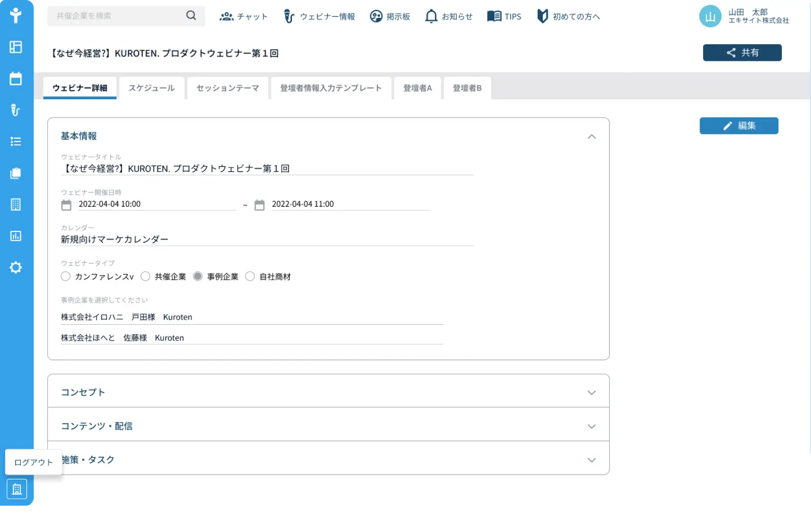Click the search magnifier icon
Image resolution: width=811 pixels, height=532 pixels.
pyautogui.click(x=191, y=16)
